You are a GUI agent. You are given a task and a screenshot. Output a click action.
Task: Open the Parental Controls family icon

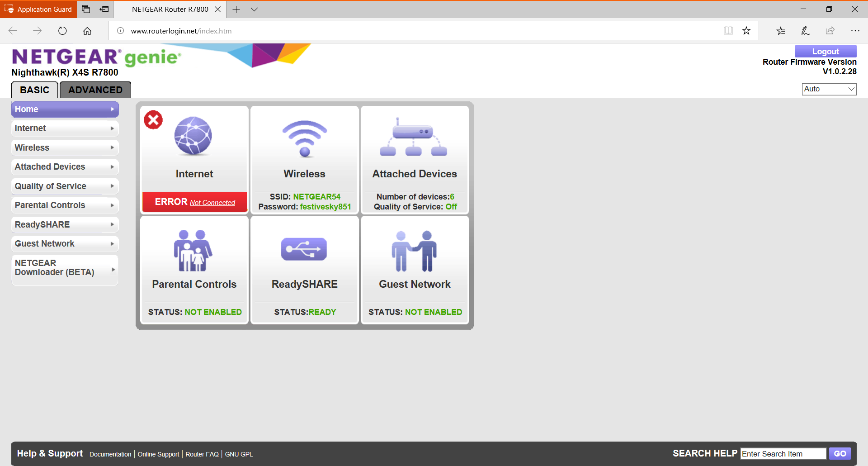click(x=193, y=250)
